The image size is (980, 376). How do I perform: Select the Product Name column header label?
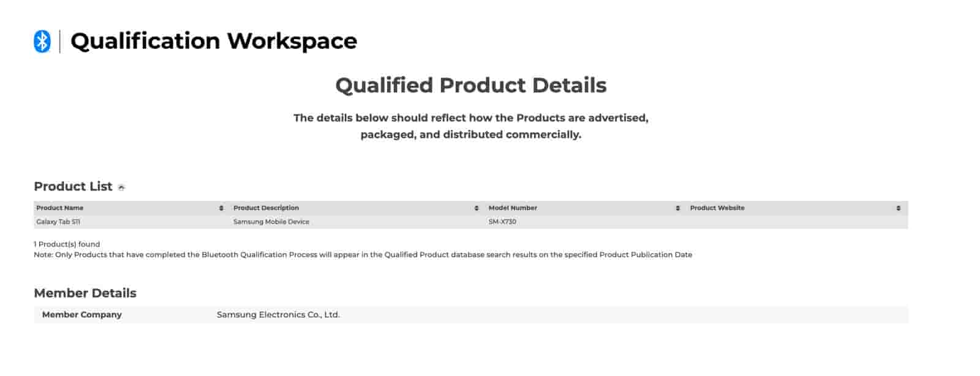pyautogui.click(x=60, y=208)
